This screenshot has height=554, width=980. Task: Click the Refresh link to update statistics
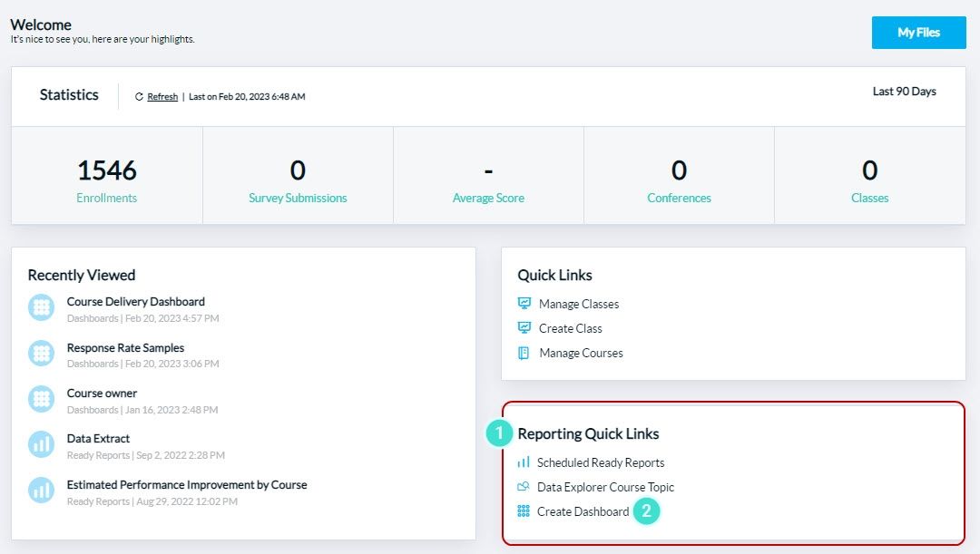pyautogui.click(x=162, y=96)
